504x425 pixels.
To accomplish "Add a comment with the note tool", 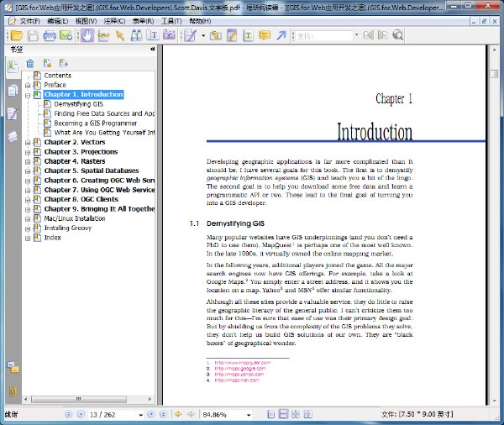I will tap(265, 35).
